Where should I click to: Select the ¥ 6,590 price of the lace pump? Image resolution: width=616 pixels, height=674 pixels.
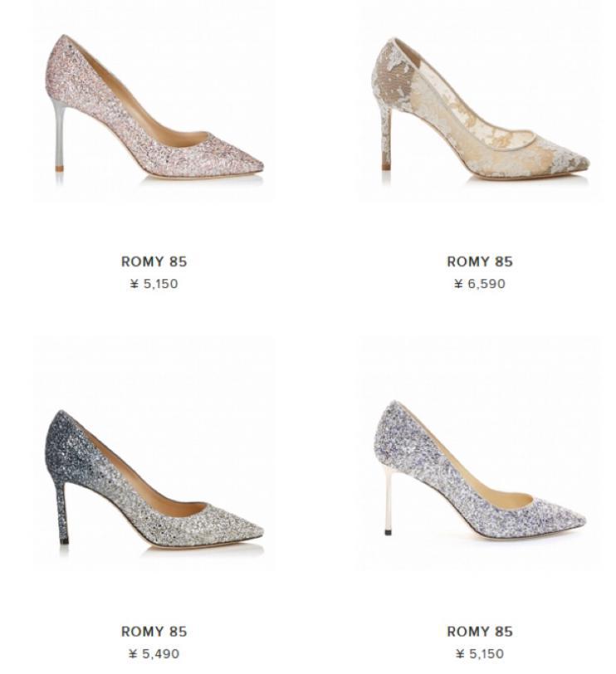point(480,284)
